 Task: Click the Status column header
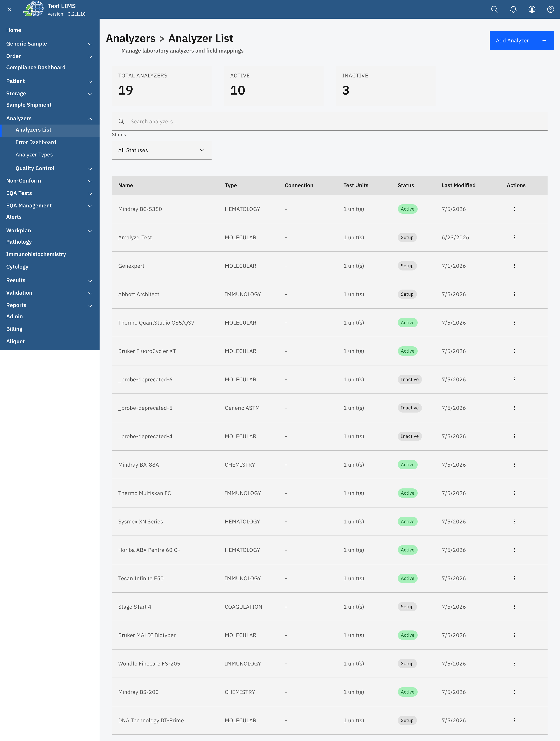406,186
